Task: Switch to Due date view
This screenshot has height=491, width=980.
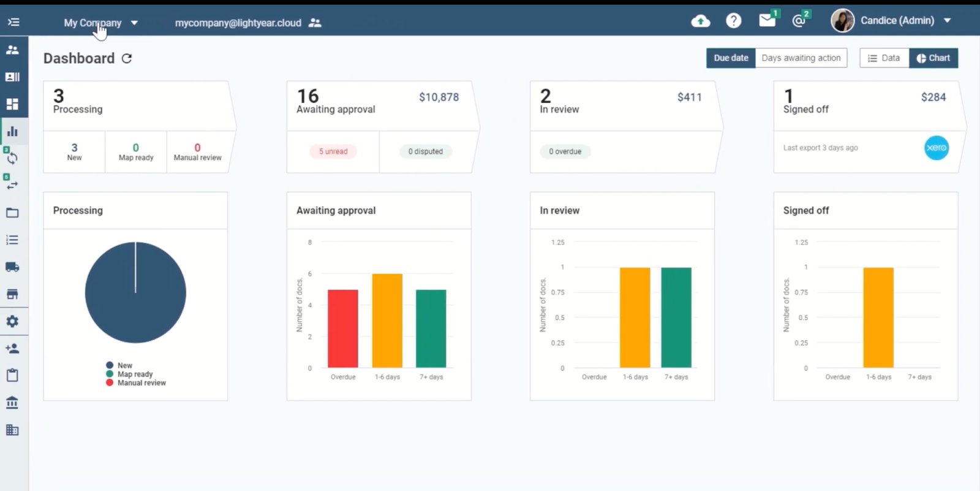Action: pyautogui.click(x=731, y=58)
